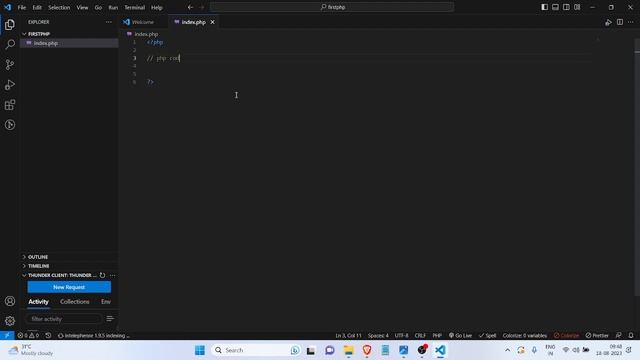The width and height of the screenshot is (640, 360).
Task: Open editor more actions ellipsis
Action: coord(631,22)
